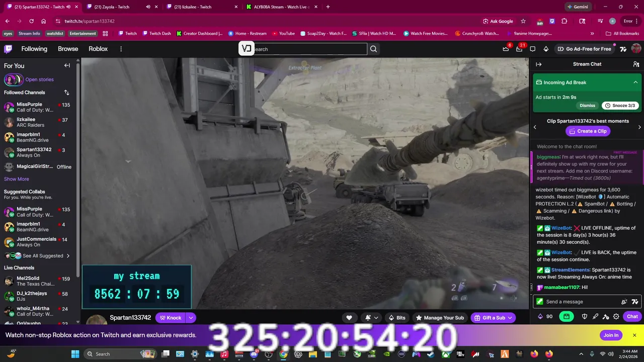Open Prime loot crown icon
The height and width of the screenshot is (362, 644).
pyautogui.click(x=506, y=49)
